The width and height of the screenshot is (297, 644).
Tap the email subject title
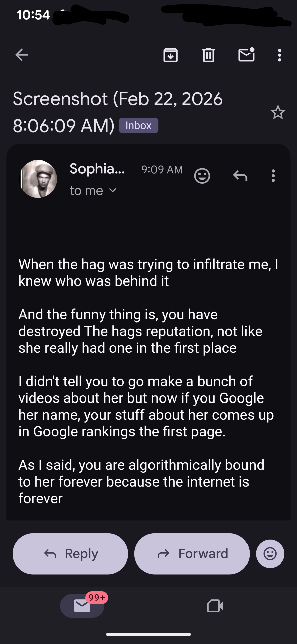tap(118, 112)
